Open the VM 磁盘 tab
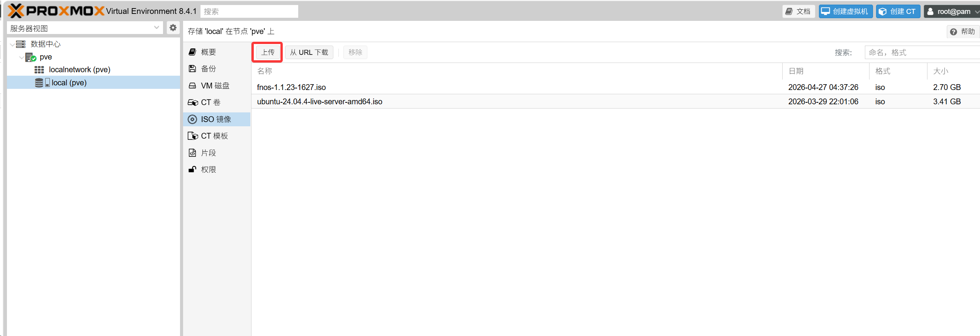This screenshot has width=980, height=336. 215,86
